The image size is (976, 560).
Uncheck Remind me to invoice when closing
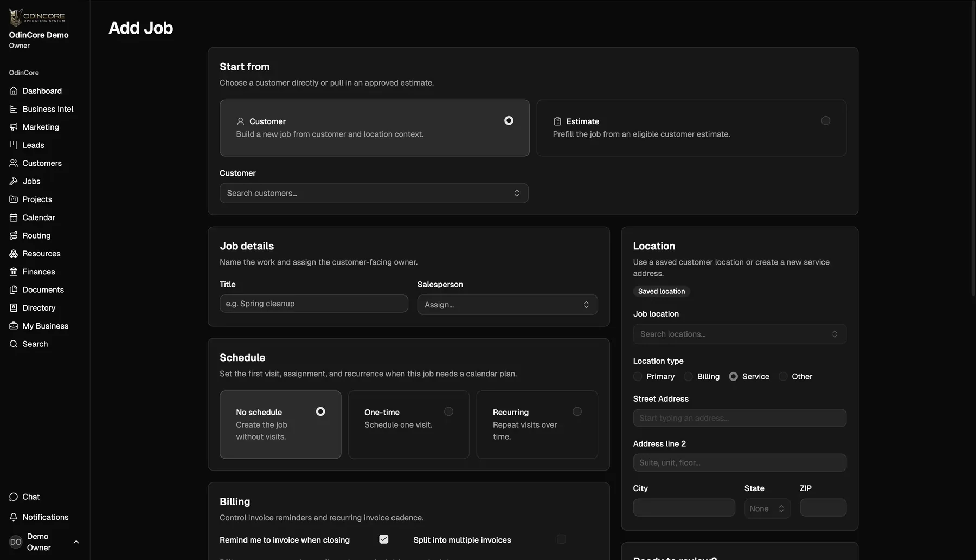(x=384, y=539)
